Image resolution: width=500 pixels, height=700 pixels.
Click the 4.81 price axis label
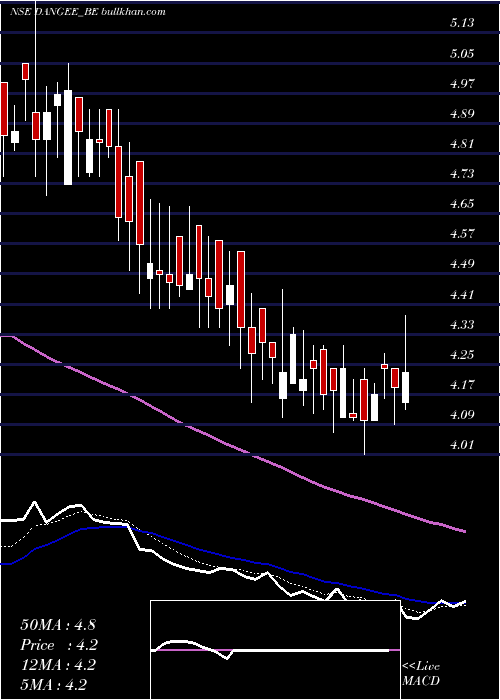coord(462,144)
